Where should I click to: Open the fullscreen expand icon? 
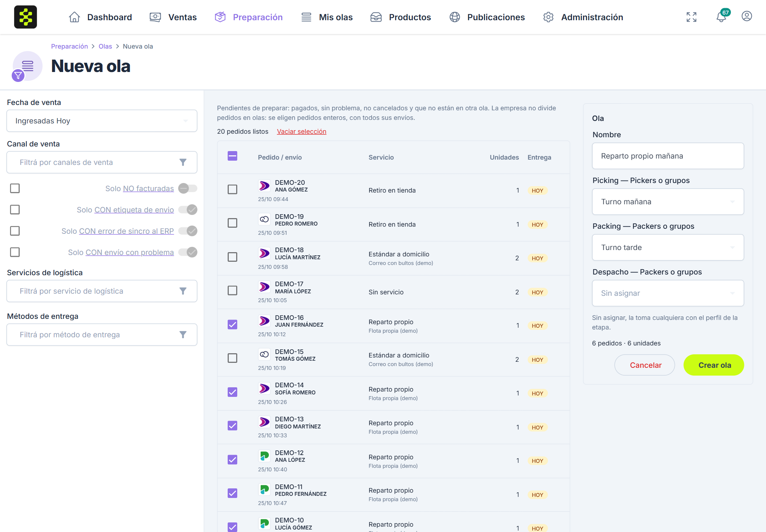point(692,17)
